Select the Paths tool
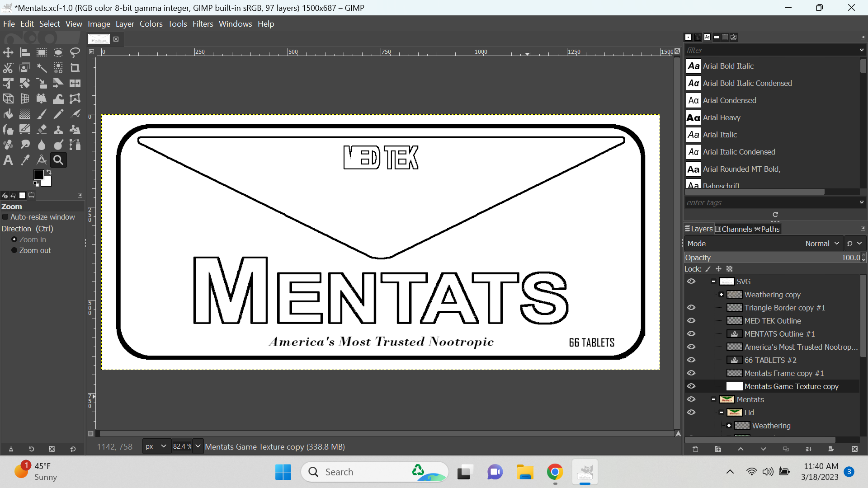868x488 pixels. [75, 145]
